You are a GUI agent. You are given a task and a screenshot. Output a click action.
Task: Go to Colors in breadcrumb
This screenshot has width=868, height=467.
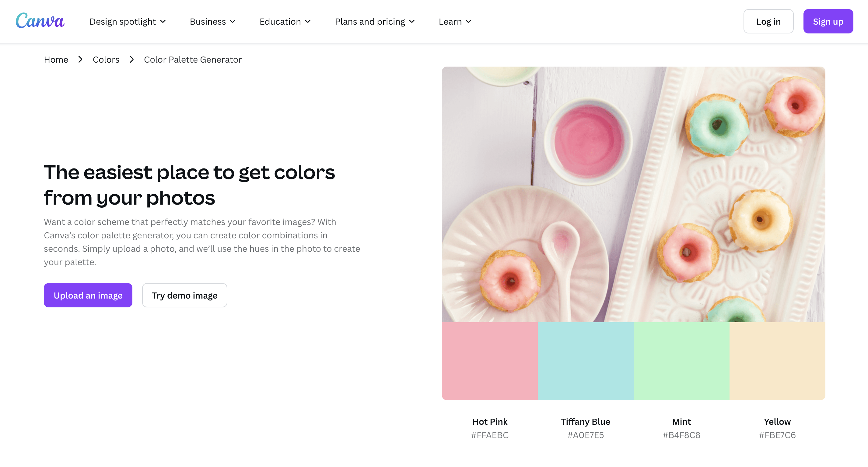point(106,60)
